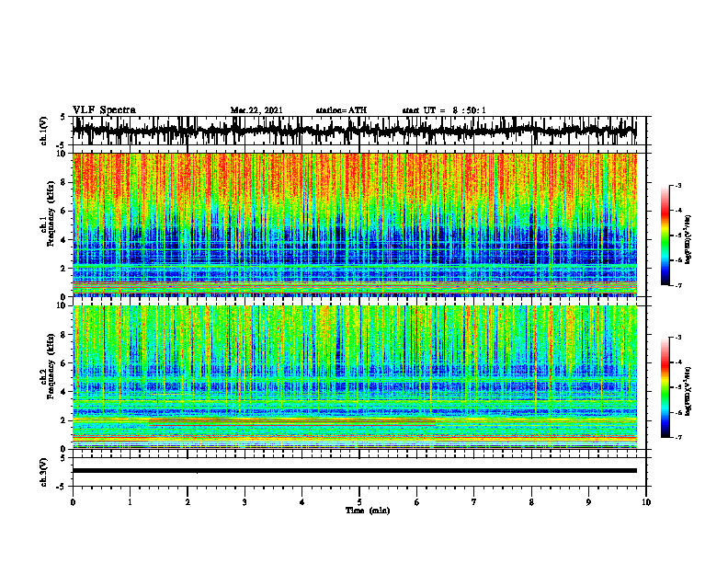Click the "VLF Spectra" title text
This screenshot has height=563, width=728.
[104, 110]
